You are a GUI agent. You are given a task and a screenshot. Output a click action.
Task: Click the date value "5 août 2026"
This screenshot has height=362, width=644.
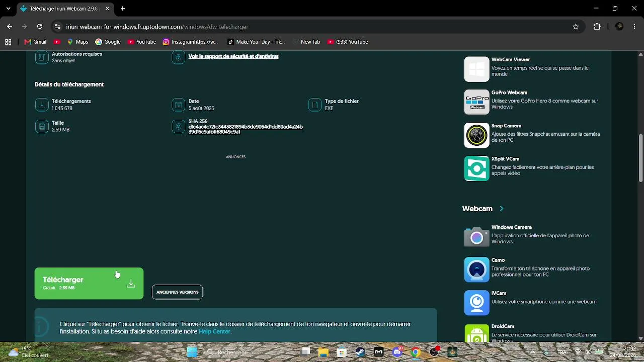[201, 109]
